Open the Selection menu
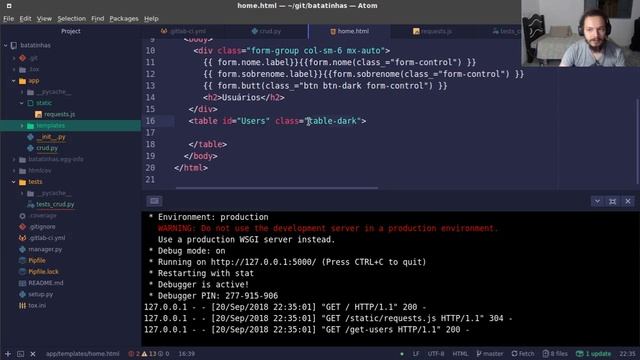This screenshot has width=640, height=360. 71,19
